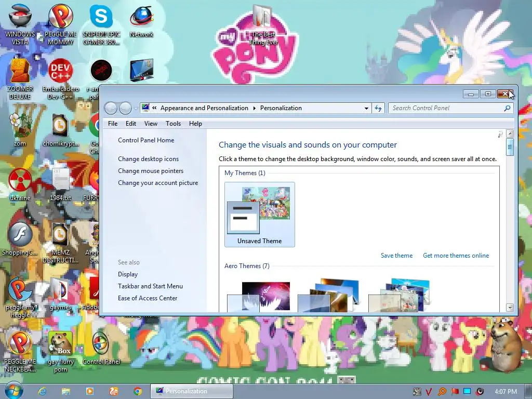This screenshot has width=532, height=399.
Task: Select the chomikrypt desktop icon
Action: pos(60,129)
